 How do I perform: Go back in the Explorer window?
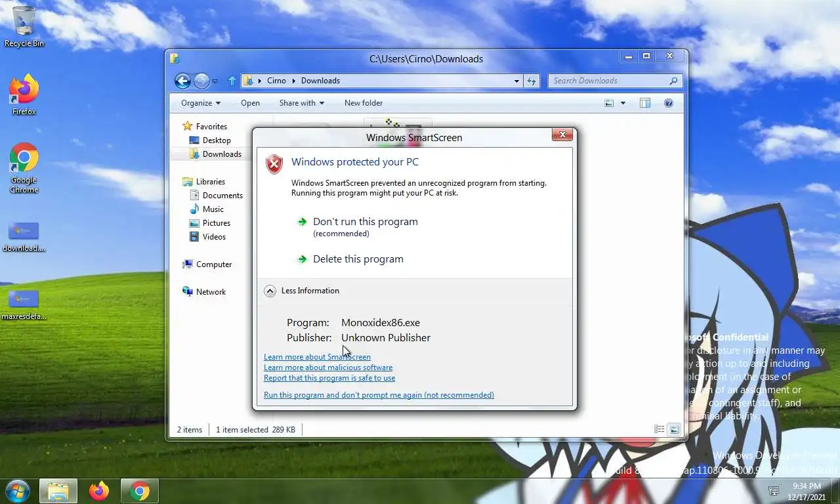click(182, 81)
